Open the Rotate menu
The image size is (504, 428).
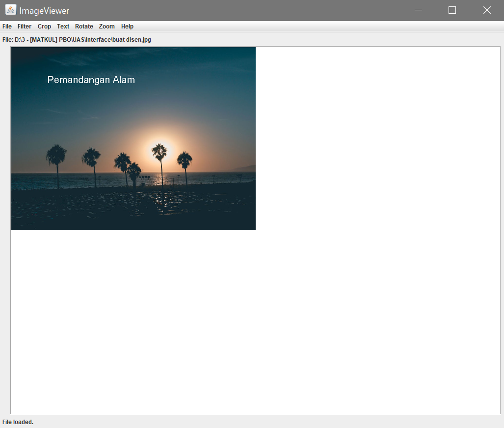point(84,26)
